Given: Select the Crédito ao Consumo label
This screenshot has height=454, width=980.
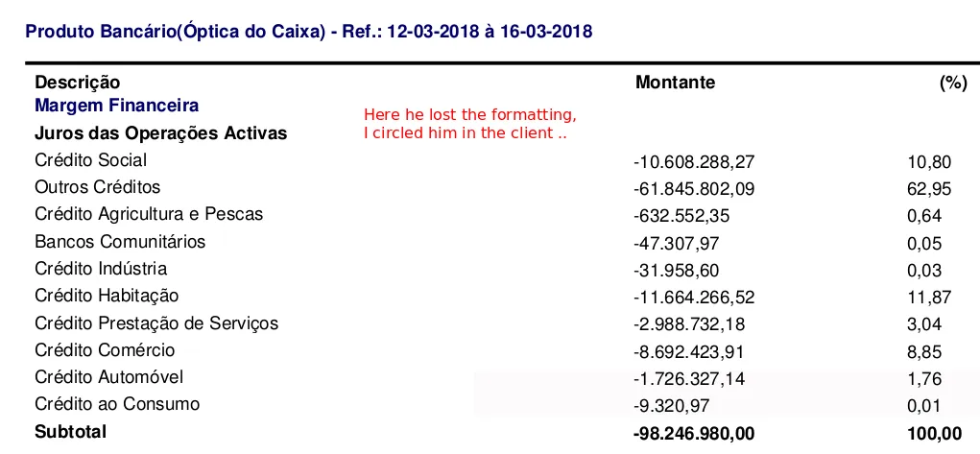Looking at the screenshot, I should [117, 404].
